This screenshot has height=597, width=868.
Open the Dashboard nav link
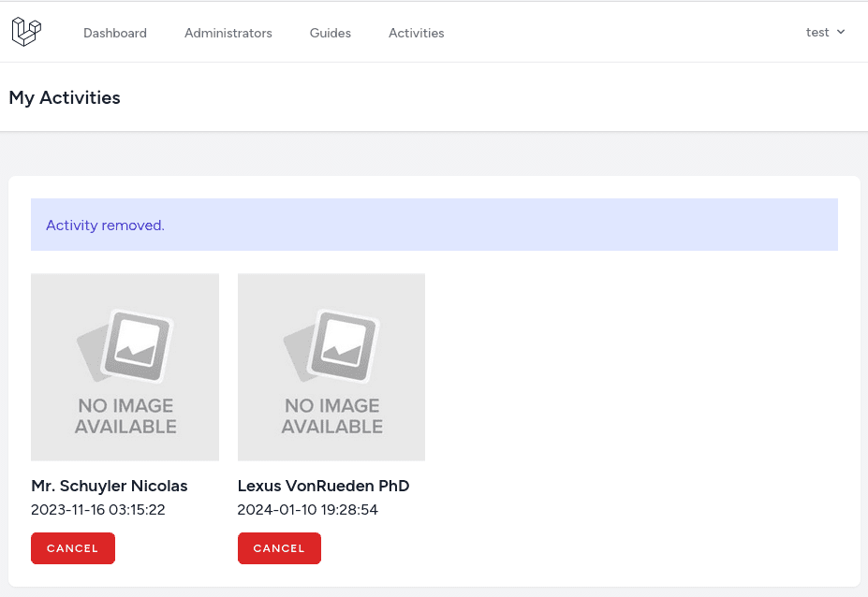click(115, 33)
